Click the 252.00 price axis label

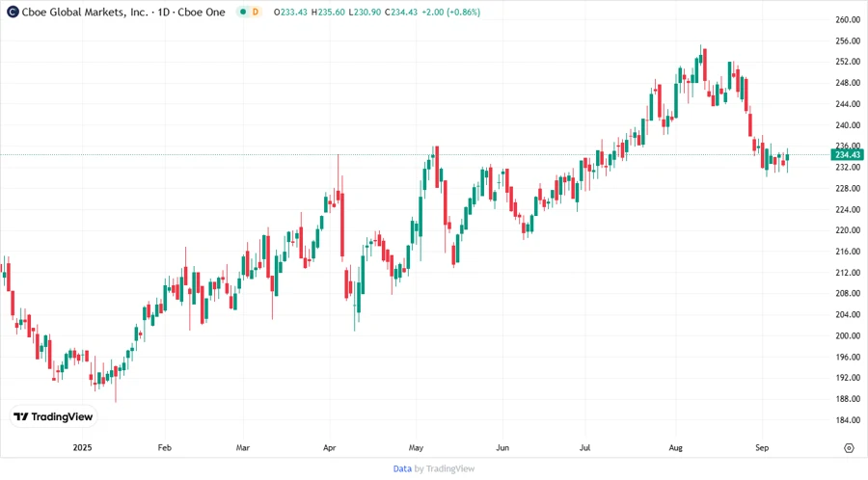coord(848,62)
